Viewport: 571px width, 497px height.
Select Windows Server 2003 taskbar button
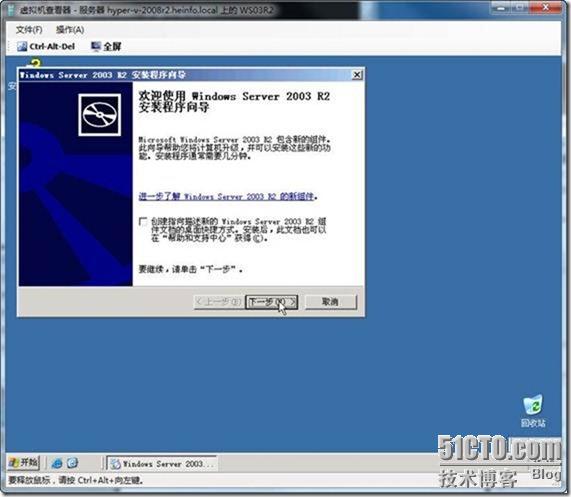[x=162, y=464]
